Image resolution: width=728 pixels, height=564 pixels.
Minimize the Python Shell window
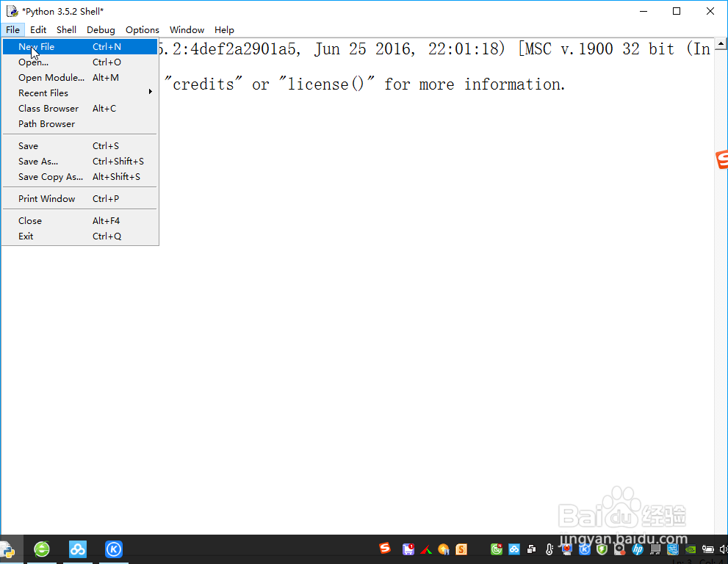coord(644,11)
